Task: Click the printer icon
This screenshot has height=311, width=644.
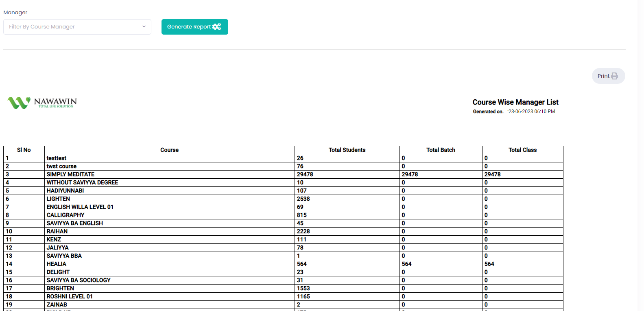Action: click(614, 76)
